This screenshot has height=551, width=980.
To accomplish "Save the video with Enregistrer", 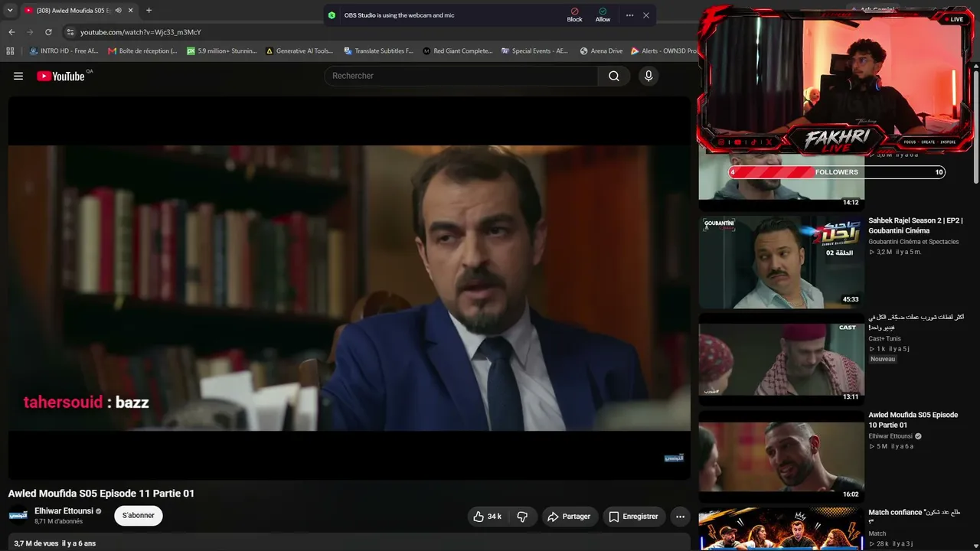I will (x=633, y=517).
